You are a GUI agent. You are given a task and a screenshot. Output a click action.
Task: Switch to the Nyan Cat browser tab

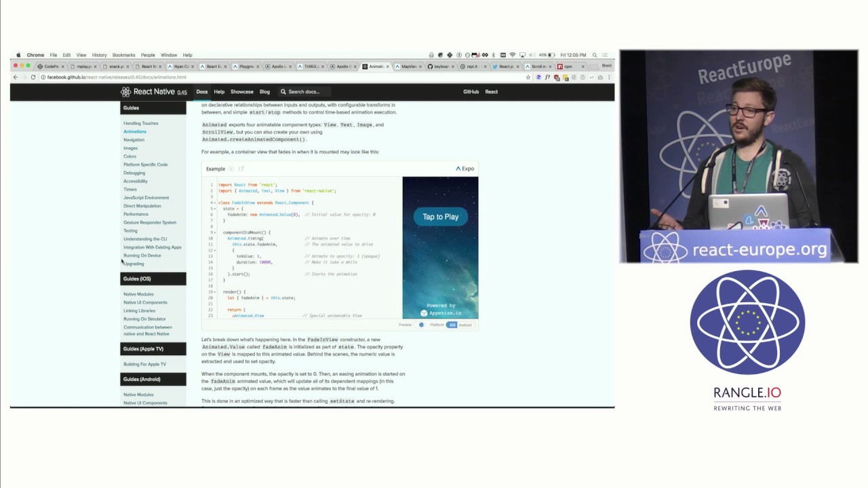click(x=180, y=66)
